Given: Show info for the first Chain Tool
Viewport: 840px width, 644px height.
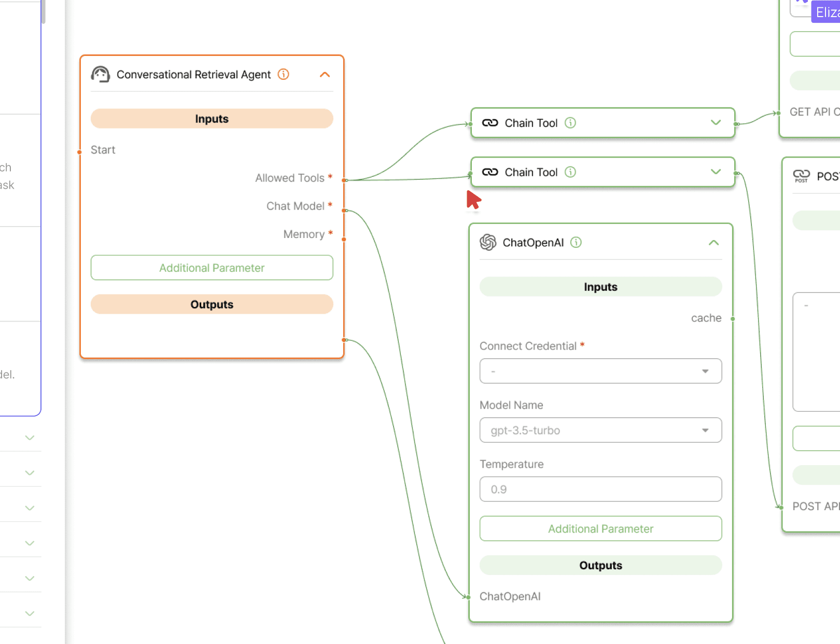Looking at the screenshot, I should pyautogui.click(x=570, y=123).
